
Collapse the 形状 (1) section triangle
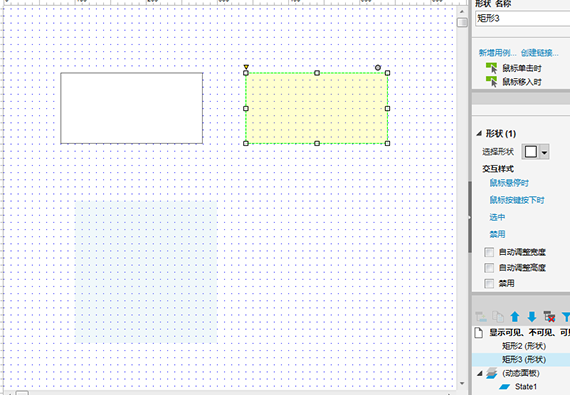coord(479,134)
